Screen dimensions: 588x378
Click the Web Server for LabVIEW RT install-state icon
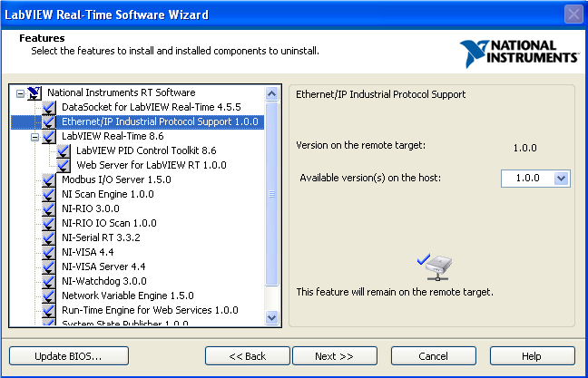coord(64,165)
